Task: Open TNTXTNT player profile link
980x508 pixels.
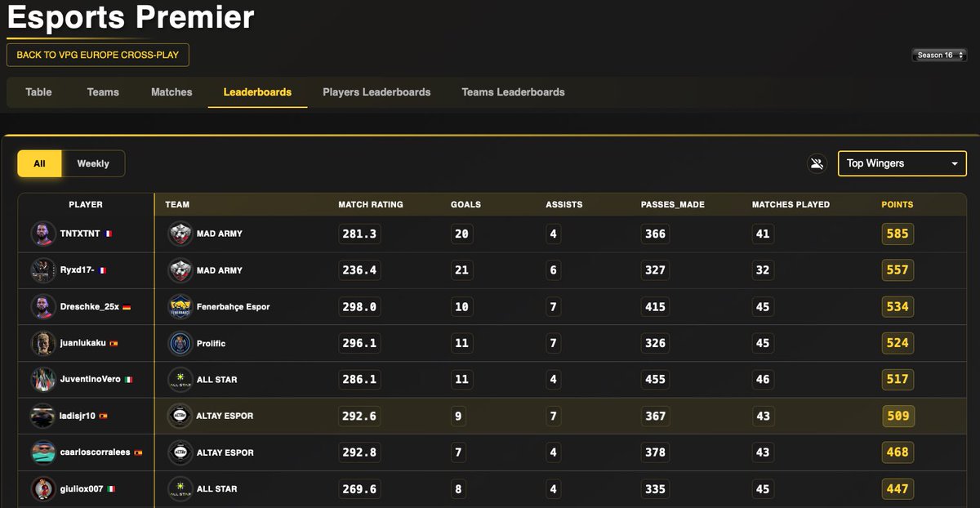Action: tap(80, 234)
